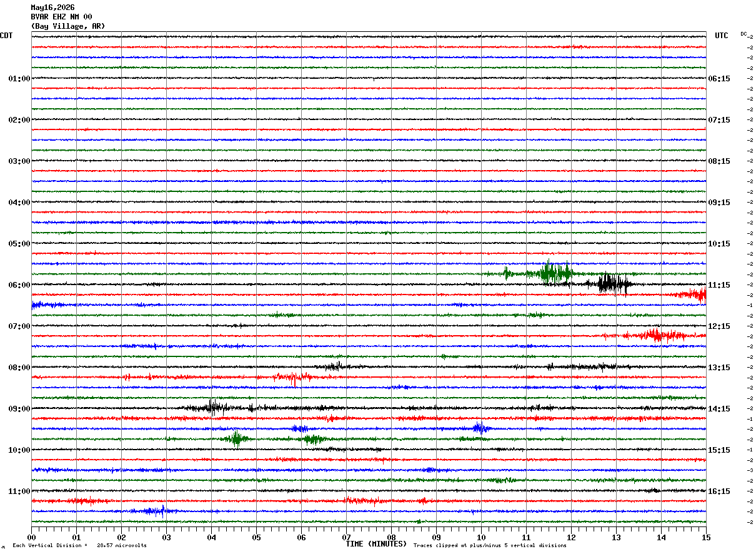This screenshot has width=756, height=554.
Task: Click the Traces clipped footer note
Action: click(x=490, y=546)
